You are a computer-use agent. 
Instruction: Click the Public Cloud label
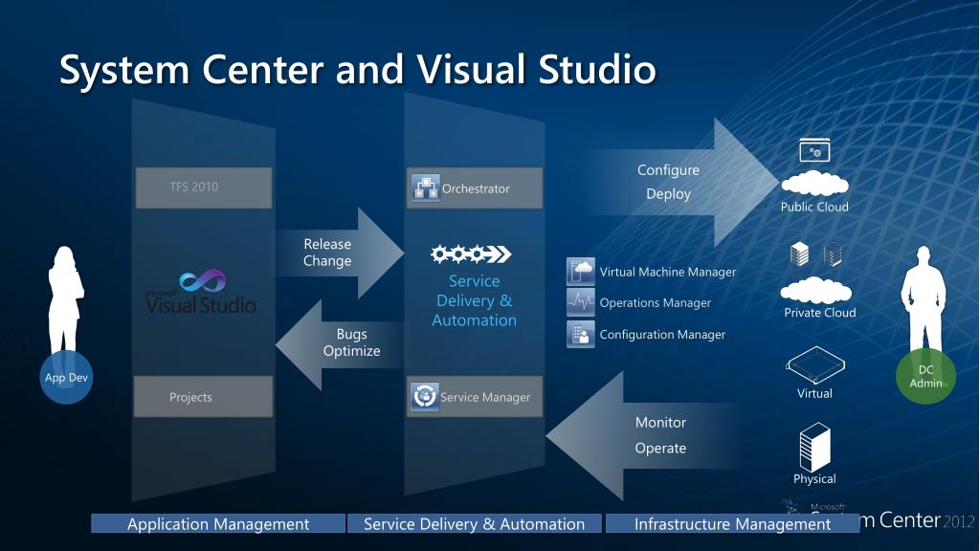tap(814, 207)
